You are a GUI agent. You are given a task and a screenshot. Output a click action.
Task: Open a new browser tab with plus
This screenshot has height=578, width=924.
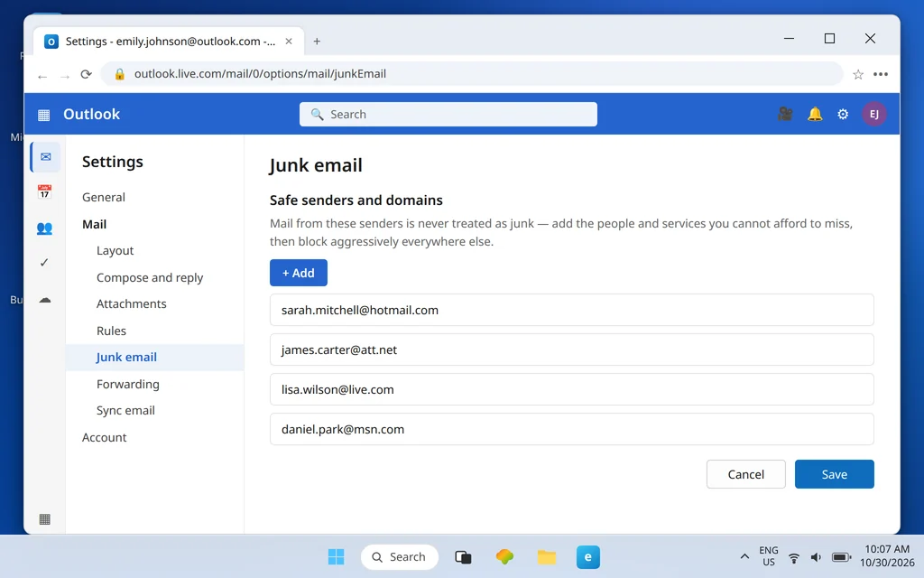click(x=317, y=42)
